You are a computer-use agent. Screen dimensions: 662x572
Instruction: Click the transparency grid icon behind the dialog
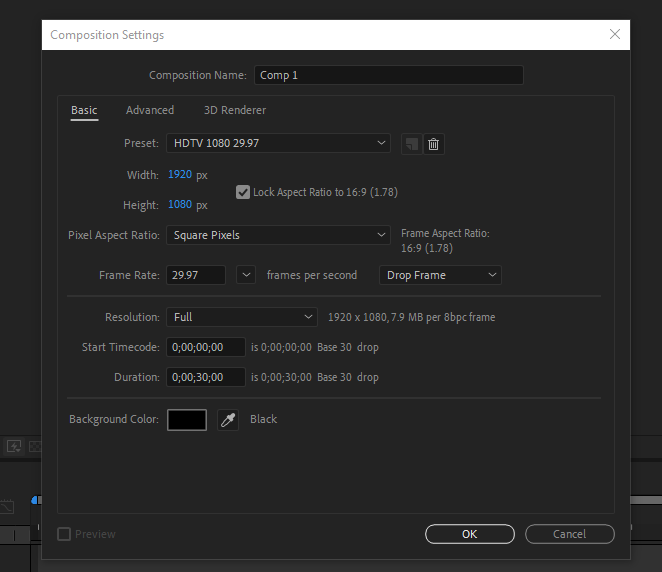pyautogui.click(x=35, y=446)
